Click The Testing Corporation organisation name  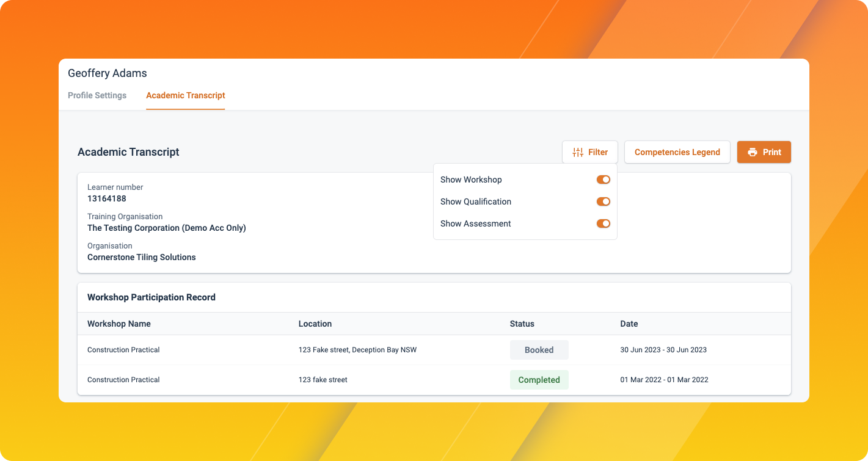[x=166, y=228]
